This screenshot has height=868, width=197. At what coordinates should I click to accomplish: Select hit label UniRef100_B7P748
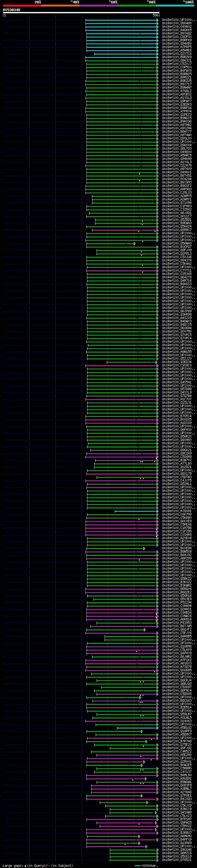coord(177,742)
